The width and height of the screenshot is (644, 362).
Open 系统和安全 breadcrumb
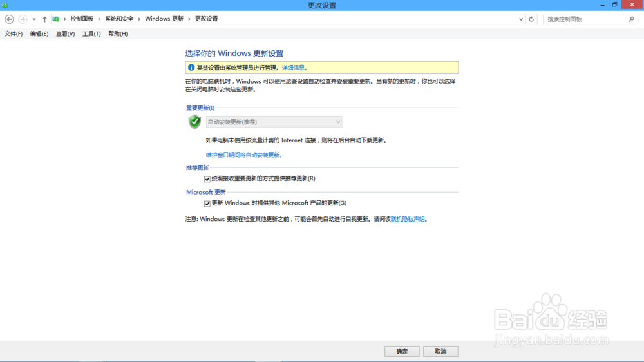119,19
